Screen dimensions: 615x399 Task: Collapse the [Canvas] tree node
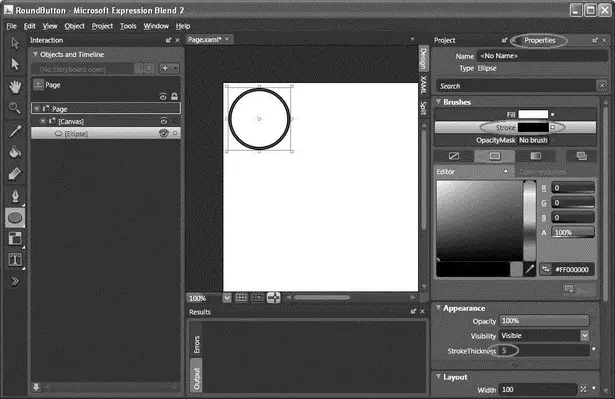pos(43,121)
